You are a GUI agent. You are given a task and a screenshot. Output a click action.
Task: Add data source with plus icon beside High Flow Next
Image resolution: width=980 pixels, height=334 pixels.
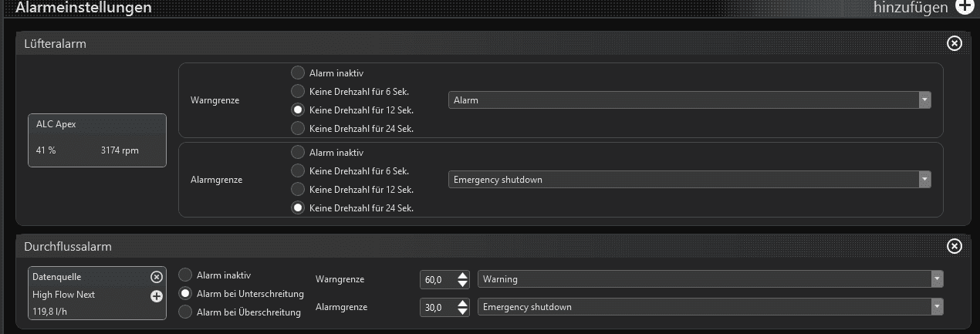point(156,295)
